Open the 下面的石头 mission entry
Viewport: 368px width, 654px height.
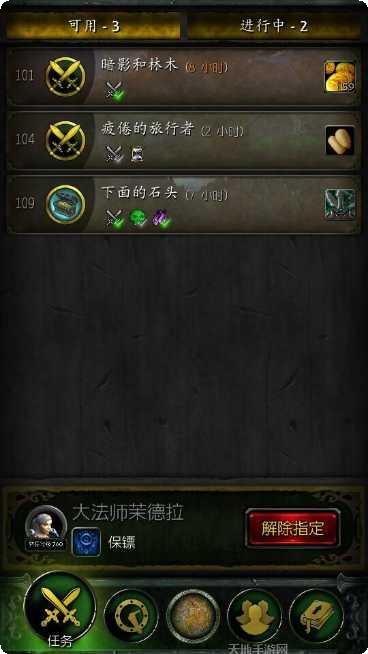184,204
